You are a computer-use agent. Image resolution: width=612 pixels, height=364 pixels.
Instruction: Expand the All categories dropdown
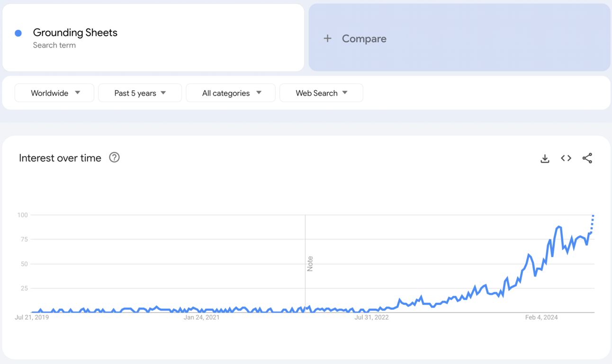(x=231, y=93)
